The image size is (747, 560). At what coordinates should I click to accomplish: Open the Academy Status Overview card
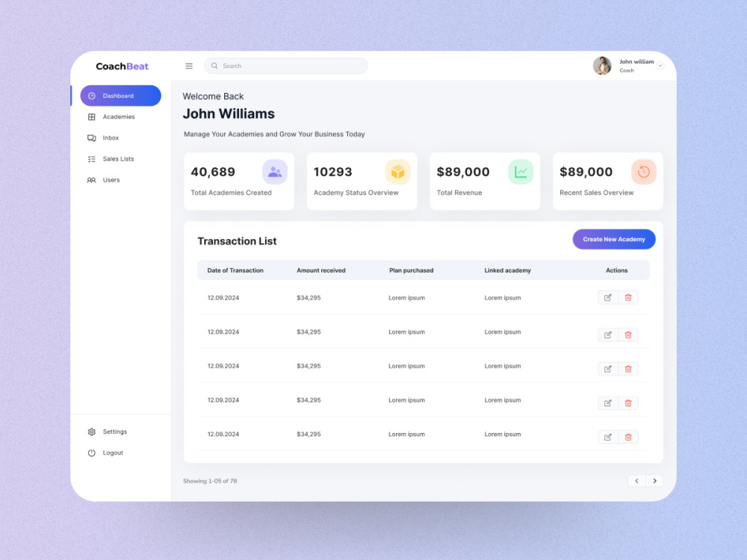tap(362, 181)
